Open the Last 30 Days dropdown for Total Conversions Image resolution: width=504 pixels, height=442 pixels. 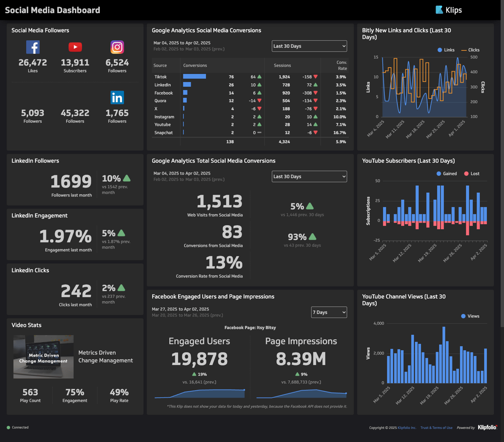pyautogui.click(x=309, y=176)
